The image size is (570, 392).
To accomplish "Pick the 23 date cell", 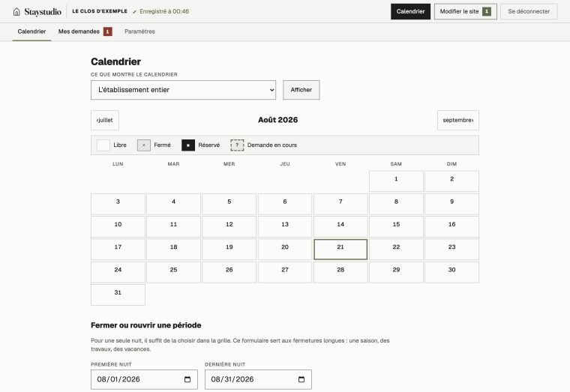I will tap(451, 250).
